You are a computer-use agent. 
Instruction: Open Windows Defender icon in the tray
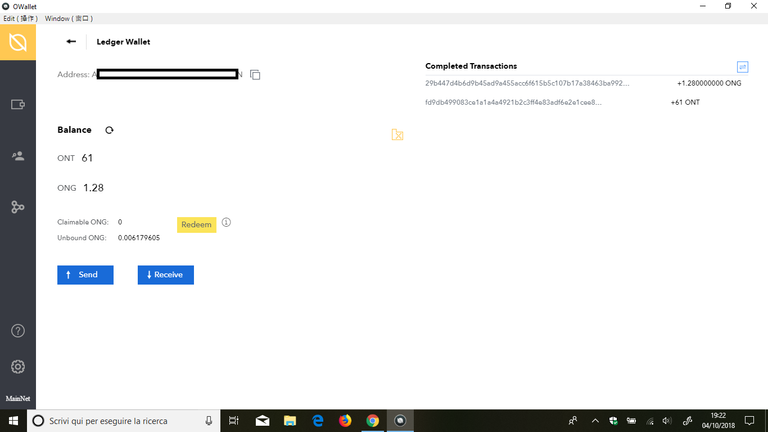[613, 421]
